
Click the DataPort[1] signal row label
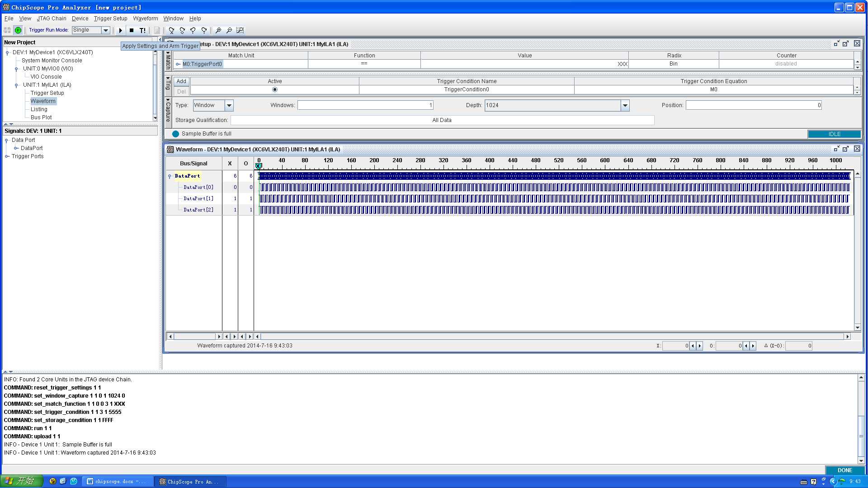tap(198, 199)
